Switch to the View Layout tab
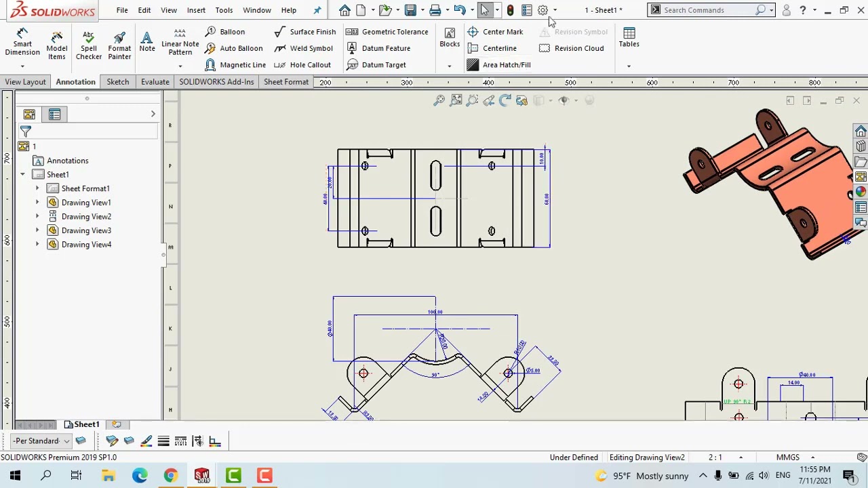This screenshot has height=488, width=868. pos(26,82)
